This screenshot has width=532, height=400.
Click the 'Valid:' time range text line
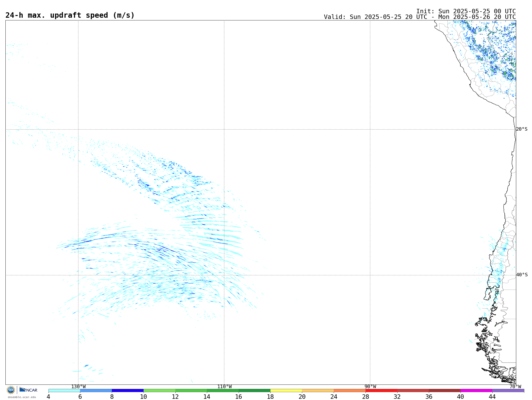(420, 17)
